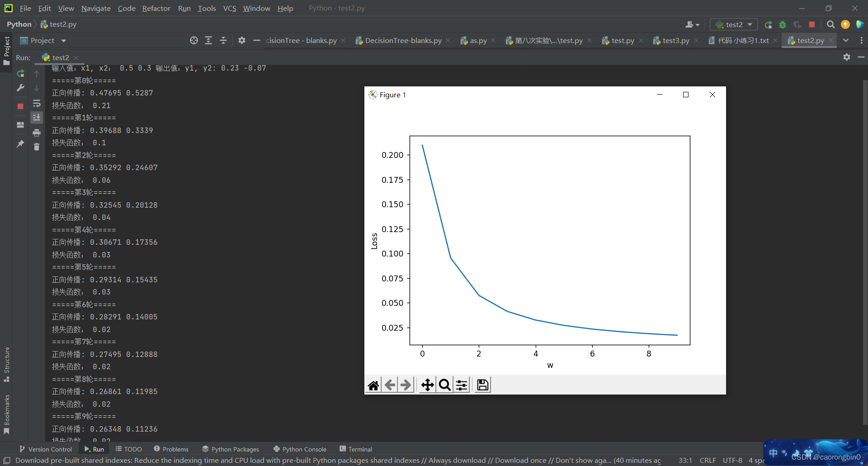
Task: Click the Print icon in Run console
Action: tap(37, 133)
